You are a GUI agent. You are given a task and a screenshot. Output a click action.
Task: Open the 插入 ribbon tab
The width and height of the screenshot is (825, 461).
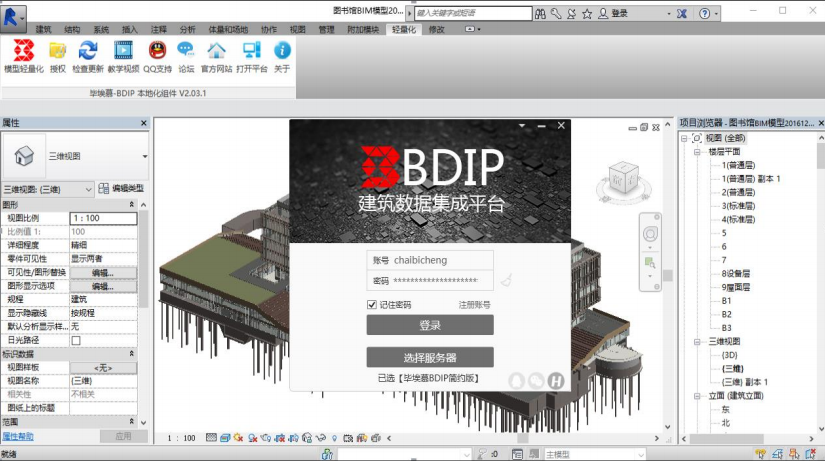coord(129,29)
